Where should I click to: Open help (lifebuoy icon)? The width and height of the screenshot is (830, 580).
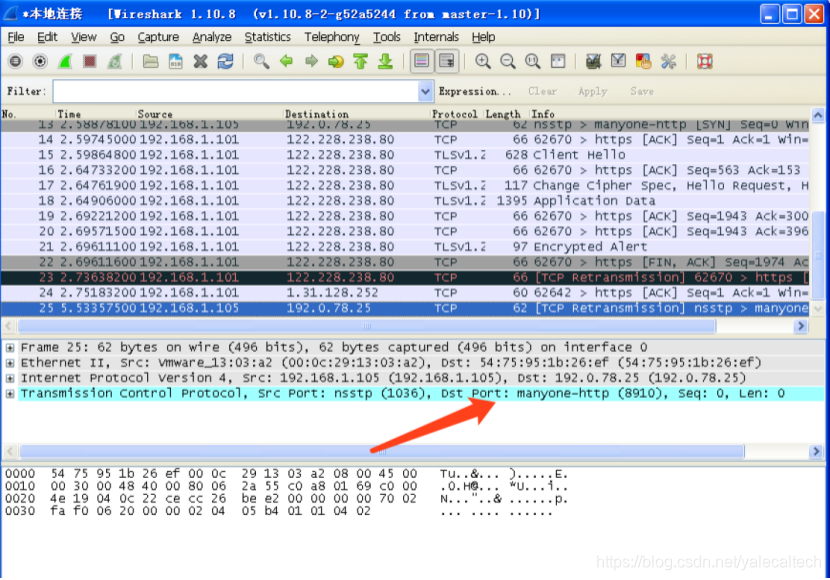pyautogui.click(x=705, y=61)
